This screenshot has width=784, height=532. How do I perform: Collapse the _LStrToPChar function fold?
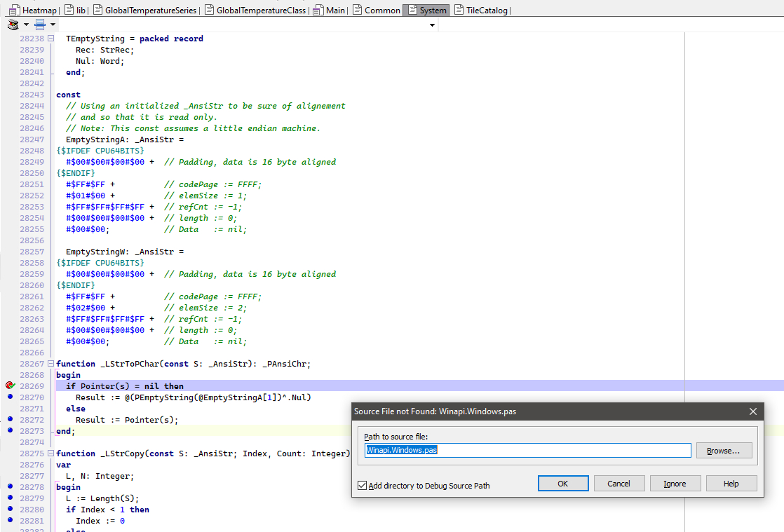tap(50, 364)
